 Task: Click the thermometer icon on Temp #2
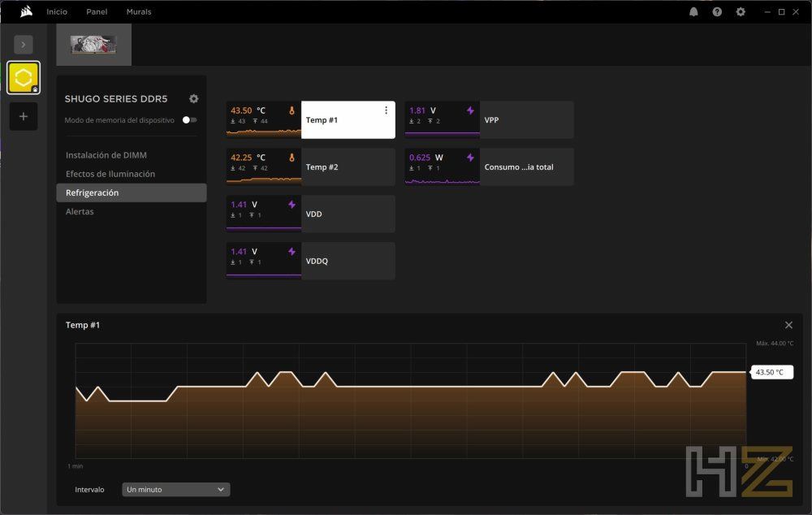(x=292, y=158)
